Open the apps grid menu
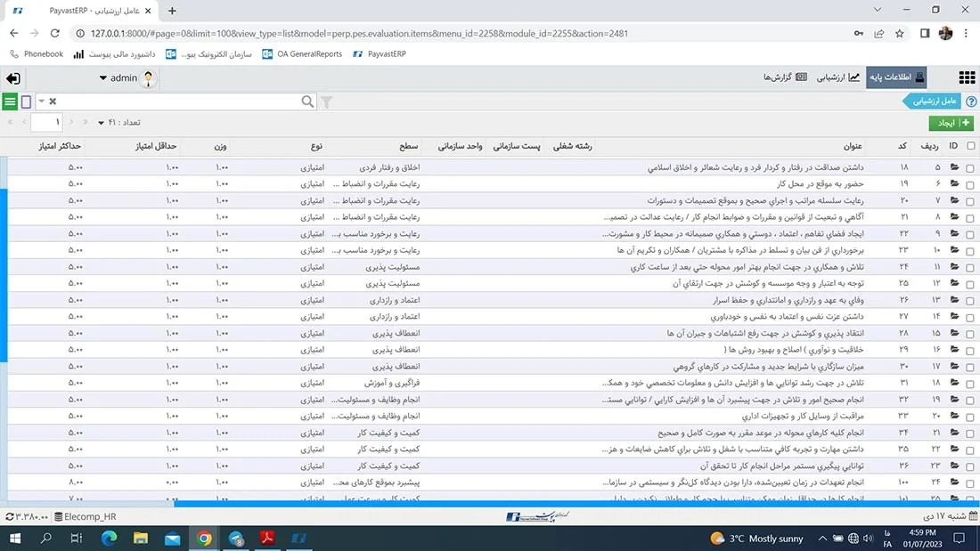The image size is (980, 551). point(967,78)
